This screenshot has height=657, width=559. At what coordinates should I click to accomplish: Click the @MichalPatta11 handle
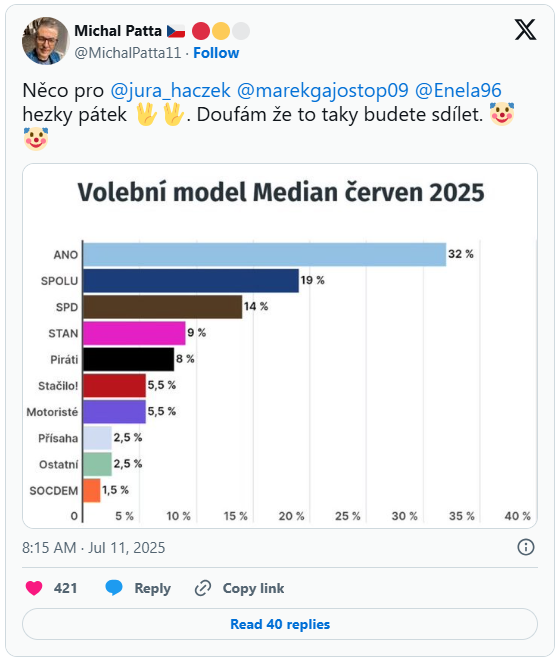coord(128,53)
